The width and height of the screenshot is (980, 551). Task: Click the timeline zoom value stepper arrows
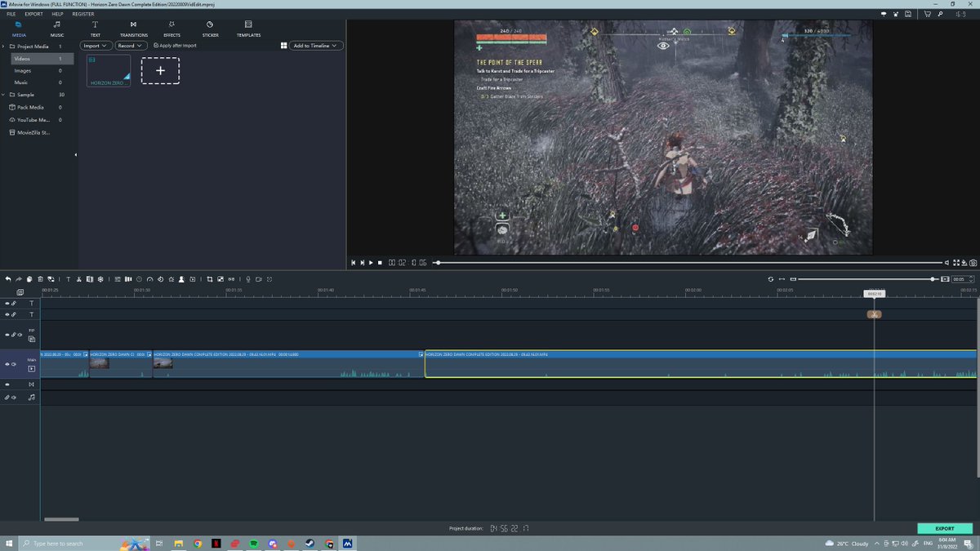point(972,279)
